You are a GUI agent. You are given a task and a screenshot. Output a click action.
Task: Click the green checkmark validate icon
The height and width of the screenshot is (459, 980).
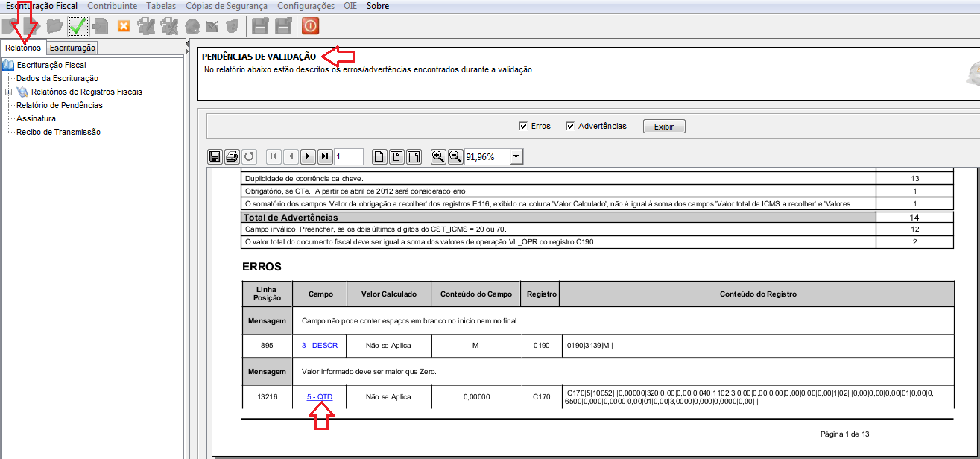(x=78, y=26)
